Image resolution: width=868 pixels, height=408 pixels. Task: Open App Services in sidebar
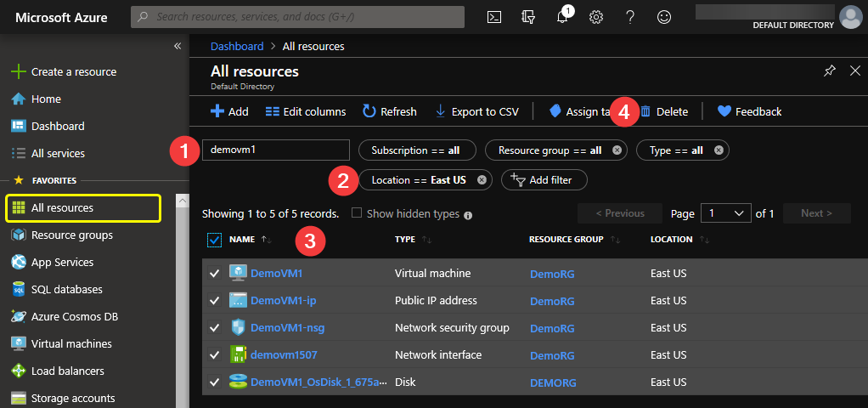pos(53,262)
